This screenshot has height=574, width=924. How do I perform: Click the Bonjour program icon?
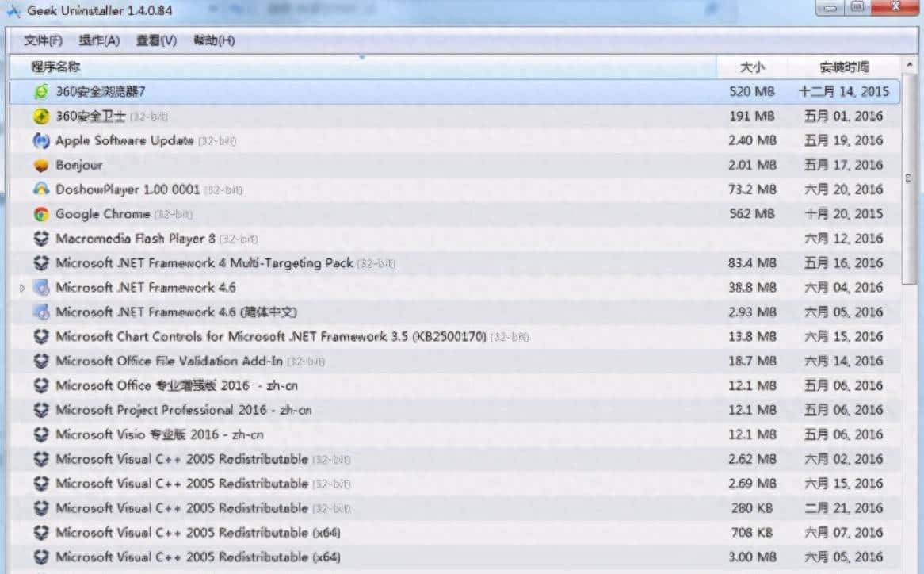tap(40, 165)
